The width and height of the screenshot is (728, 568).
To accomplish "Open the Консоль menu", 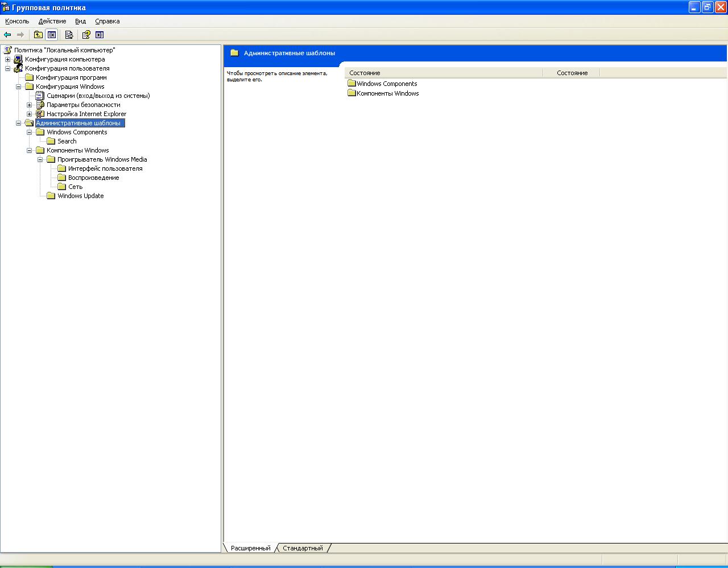I will pos(17,21).
